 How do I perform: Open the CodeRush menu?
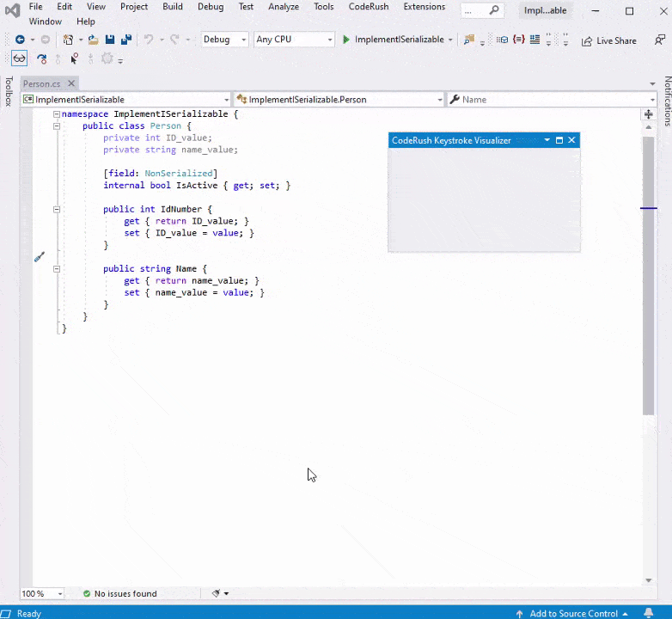tap(367, 7)
